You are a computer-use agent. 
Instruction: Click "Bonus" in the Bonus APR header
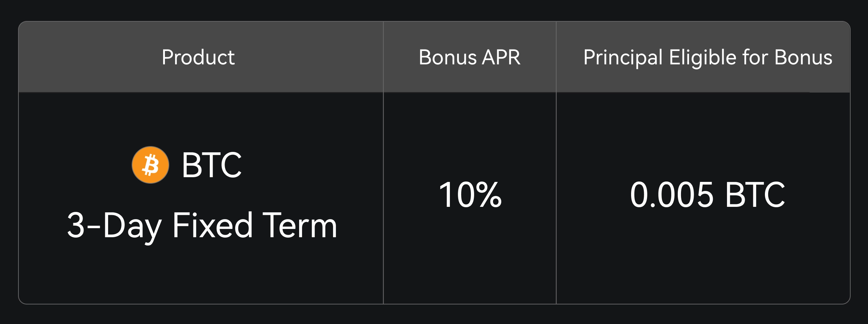pos(448,57)
